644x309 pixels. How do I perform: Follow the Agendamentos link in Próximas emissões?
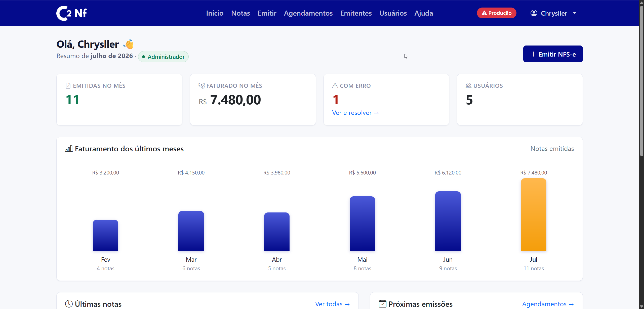(x=548, y=304)
